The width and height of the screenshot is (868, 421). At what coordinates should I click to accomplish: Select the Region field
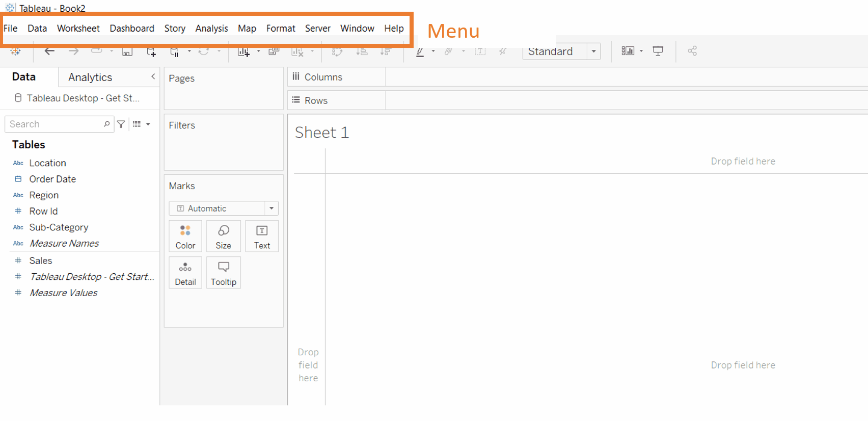coord(44,195)
